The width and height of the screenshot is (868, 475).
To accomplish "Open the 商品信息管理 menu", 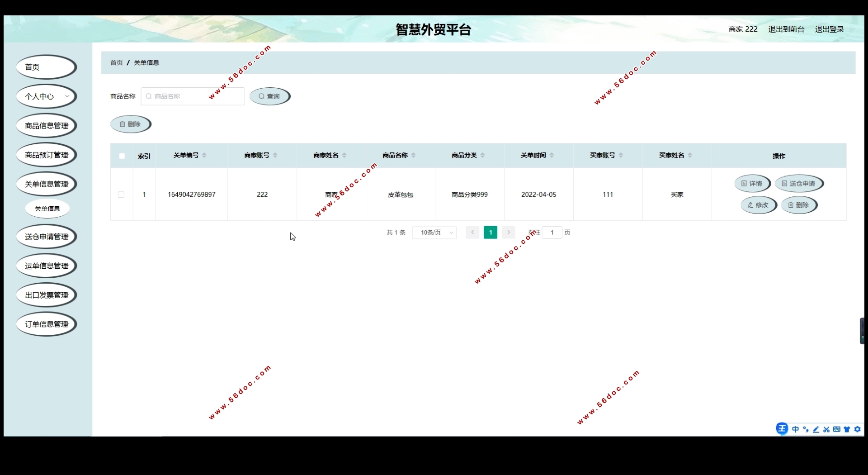I will tap(46, 126).
